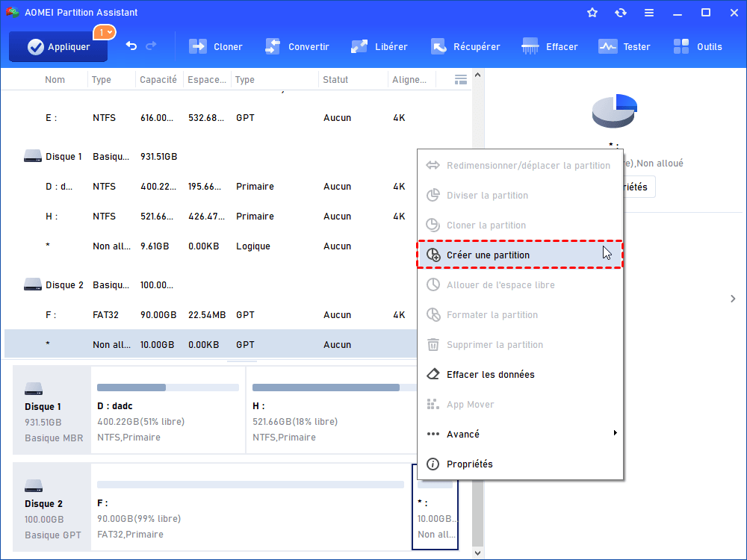Open the Récupérer tool
The height and width of the screenshot is (560, 747).
click(x=465, y=46)
